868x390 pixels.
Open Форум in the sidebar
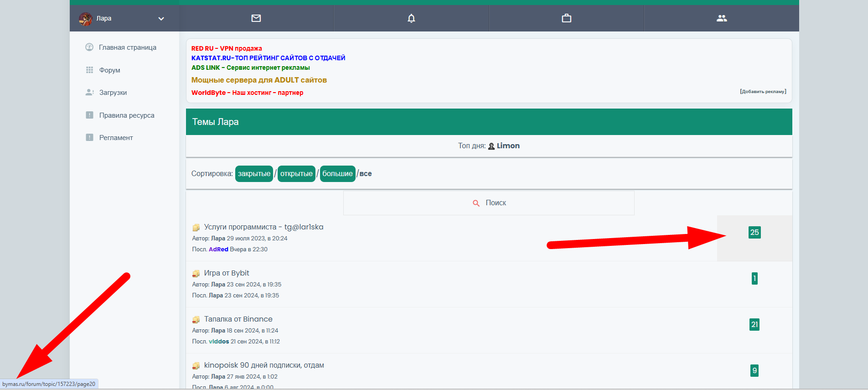(x=109, y=70)
